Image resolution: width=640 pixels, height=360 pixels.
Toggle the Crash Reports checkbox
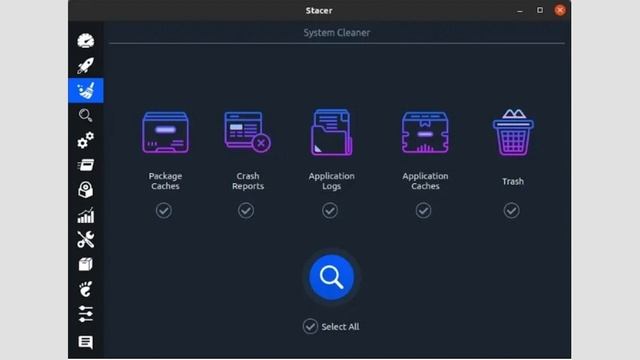coord(246,211)
